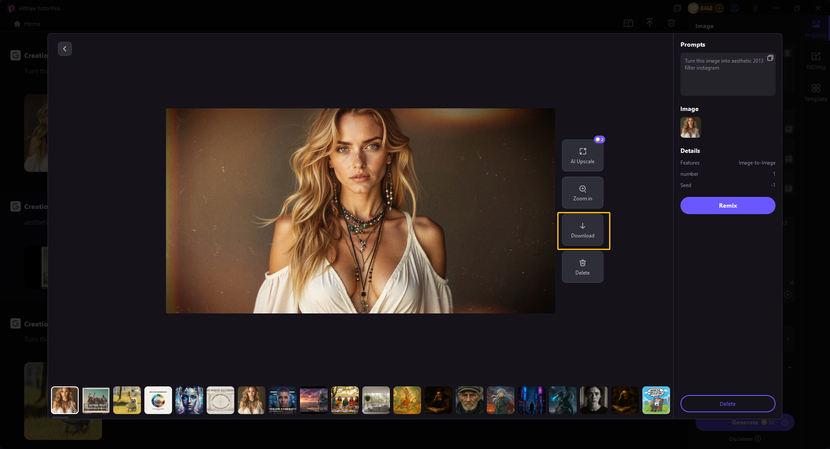
Task: Click the back arrow button
Action: [65, 49]
